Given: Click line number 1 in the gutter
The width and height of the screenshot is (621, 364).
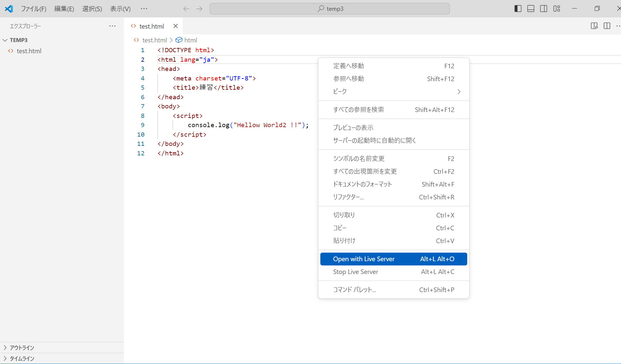Looking at the screenshot, I should (x=143, y=50).
